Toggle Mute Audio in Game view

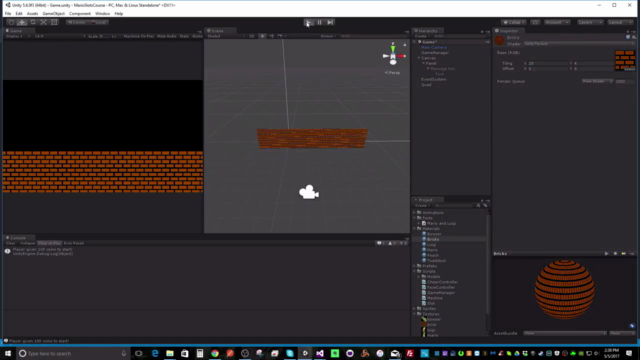coord(167,36)
